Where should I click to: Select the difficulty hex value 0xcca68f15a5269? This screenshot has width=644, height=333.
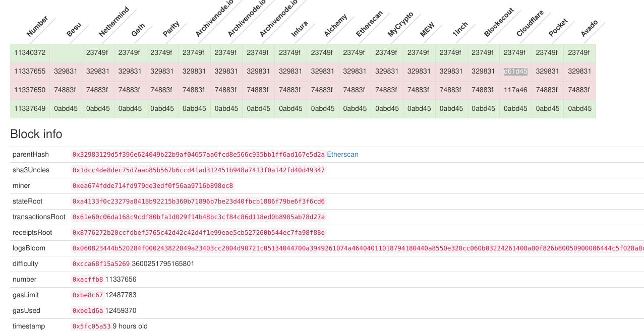[x=100, y=263]
